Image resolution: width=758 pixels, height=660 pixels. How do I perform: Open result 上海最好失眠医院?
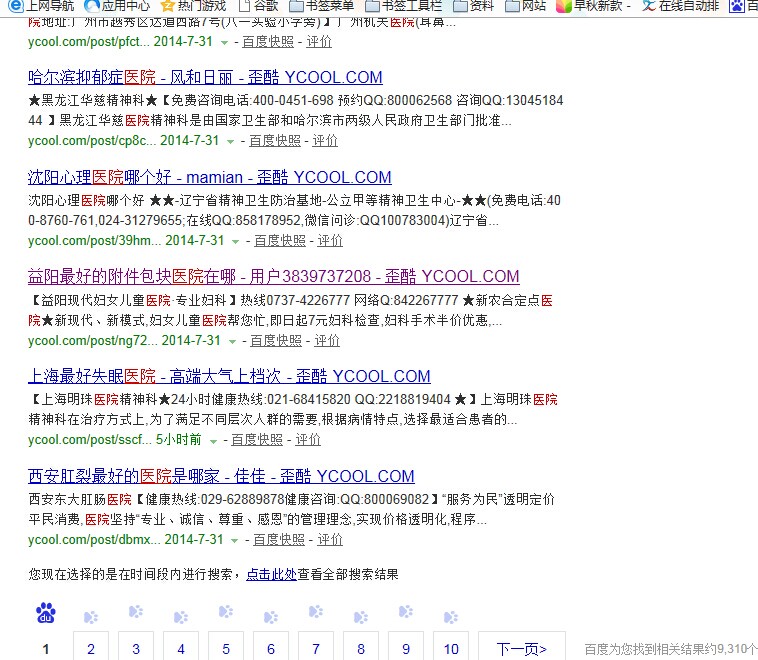pyautogui.click(x=229, y=376)
